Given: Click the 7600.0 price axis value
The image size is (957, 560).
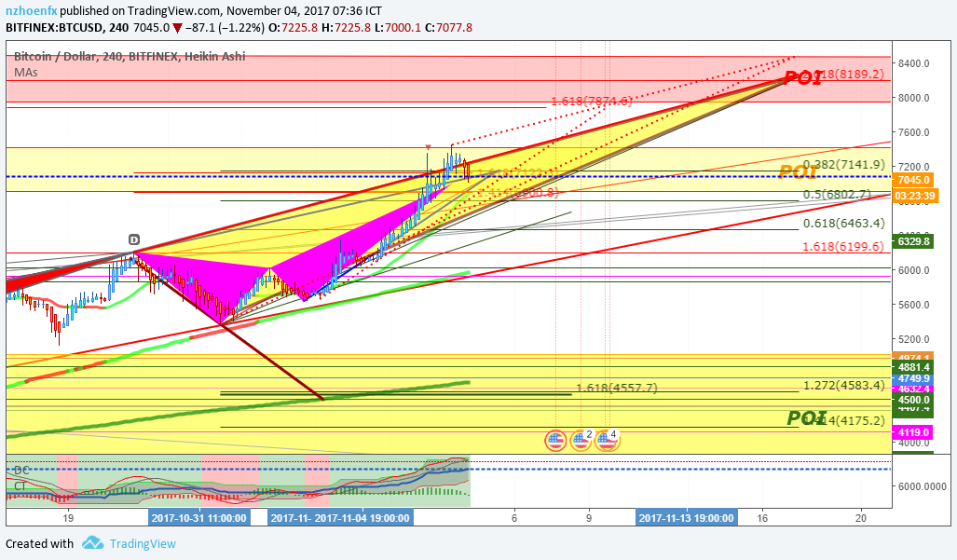Looking at the screenshot, I should (x=913, y=132).
